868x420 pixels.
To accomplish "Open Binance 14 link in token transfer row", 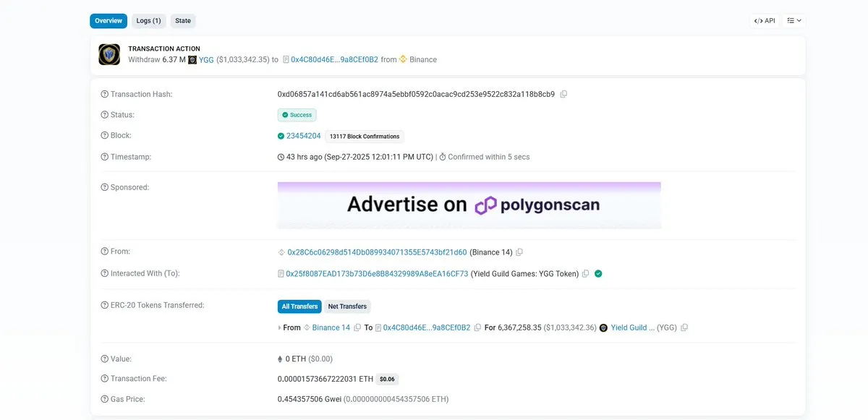I will coord(331,327).
